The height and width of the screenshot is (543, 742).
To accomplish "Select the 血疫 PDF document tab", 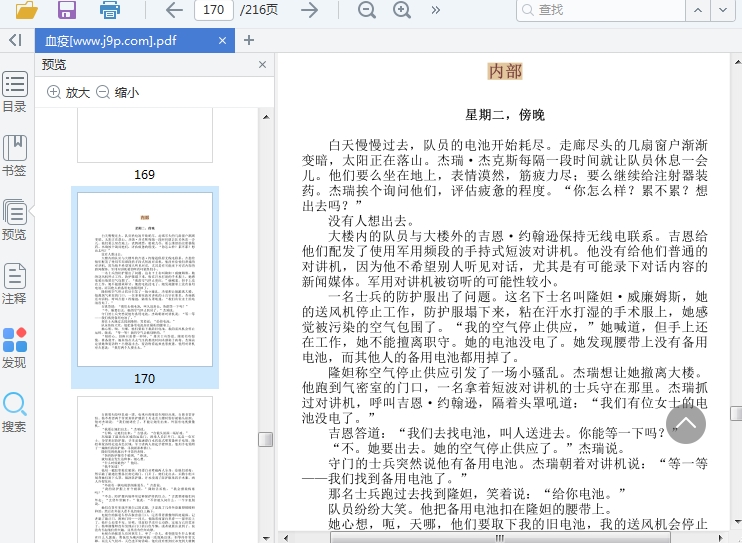I will pyautogui.click(x=110, y=41).
